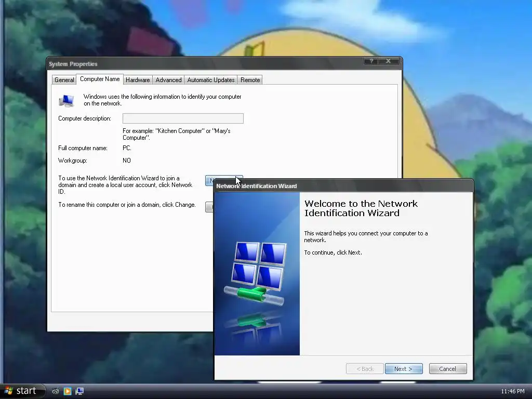Screen dimensions: 532x399
Task: Select the Computer Name tab
Action: (x=100, y=79)
